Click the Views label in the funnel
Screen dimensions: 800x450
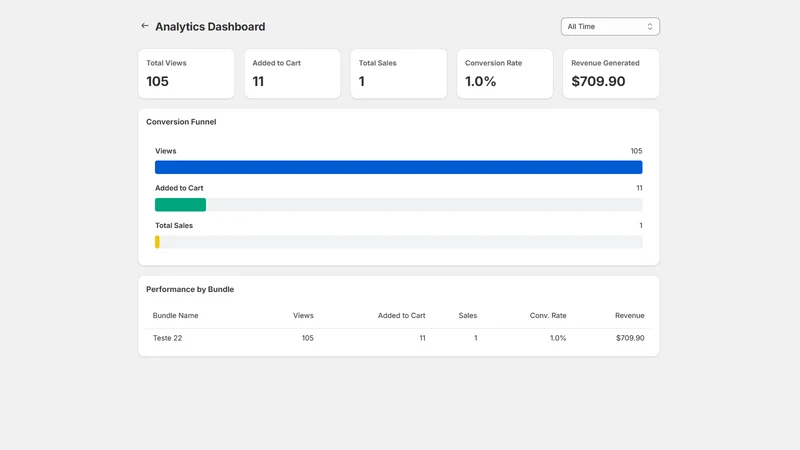(166, 151)
